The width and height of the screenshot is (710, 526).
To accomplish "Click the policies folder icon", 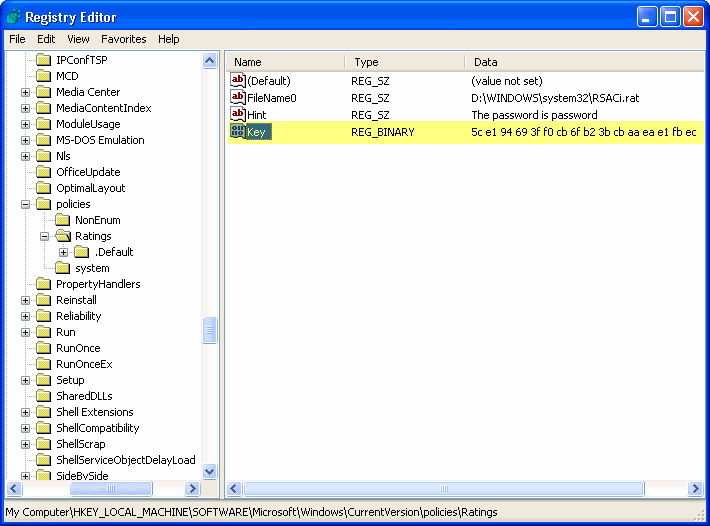I will (43, 204).
